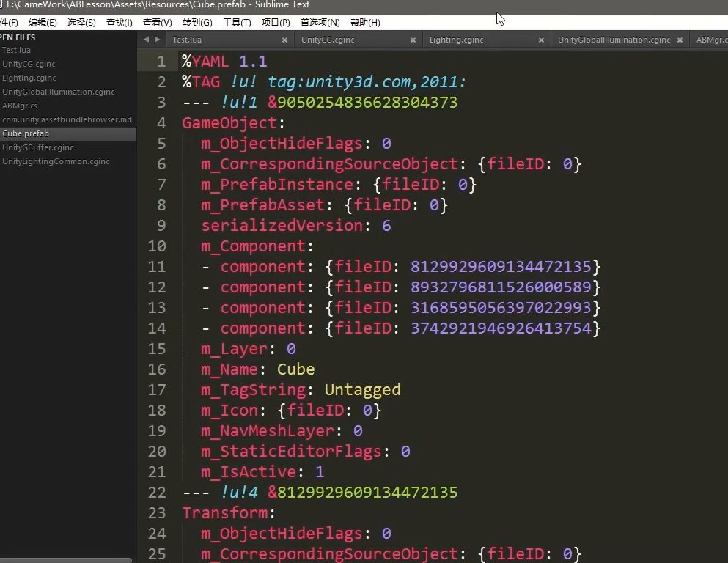Open the 查看(V) menu
Viewport: 728px width, 563px height.
pyautogui.click(x=158, y=22)
